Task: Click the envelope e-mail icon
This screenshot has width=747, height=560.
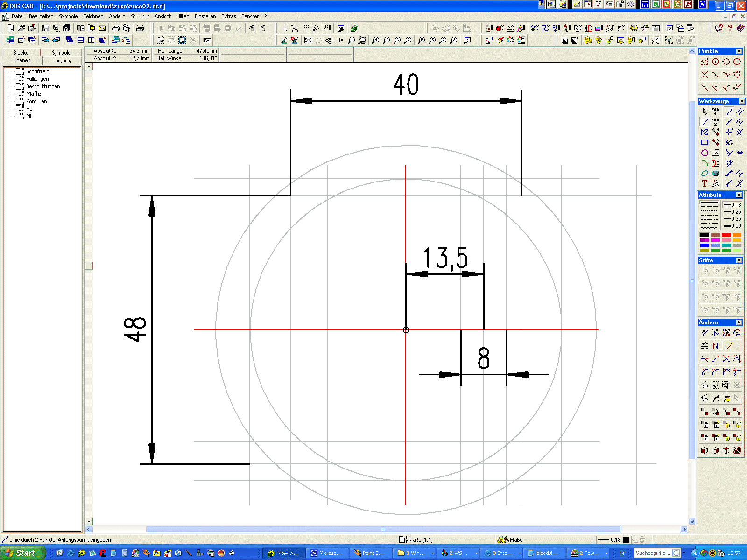Action: tap(102, 28)
